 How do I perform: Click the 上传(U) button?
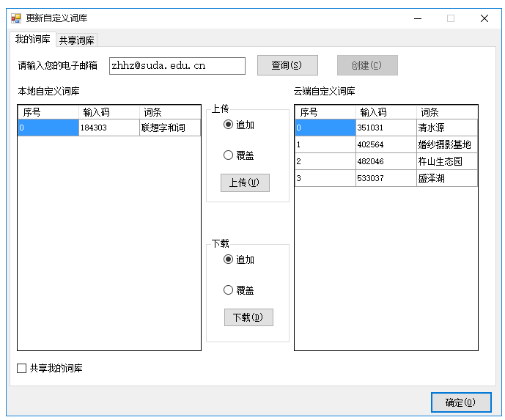pyautogui.click(x=245, y=183)
